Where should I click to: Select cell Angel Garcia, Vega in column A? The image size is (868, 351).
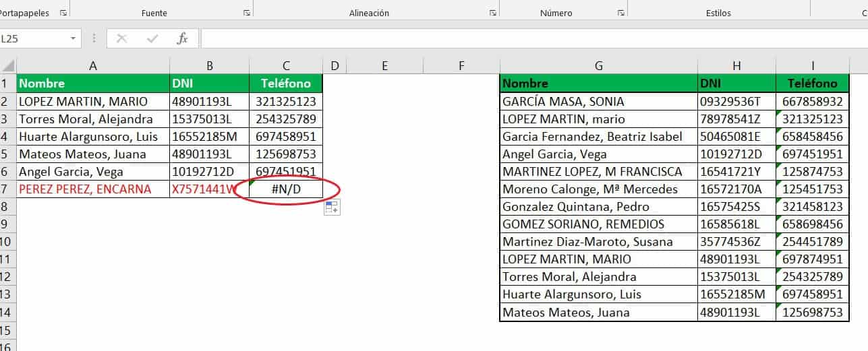click(x=93, y=172)
